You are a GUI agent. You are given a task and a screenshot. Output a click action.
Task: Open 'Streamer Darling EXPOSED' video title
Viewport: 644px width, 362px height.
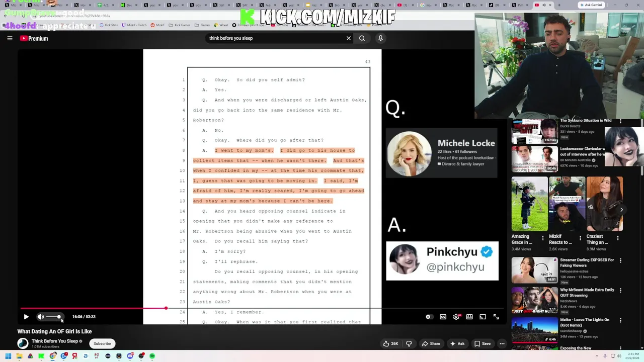click(x=587, y=262)
